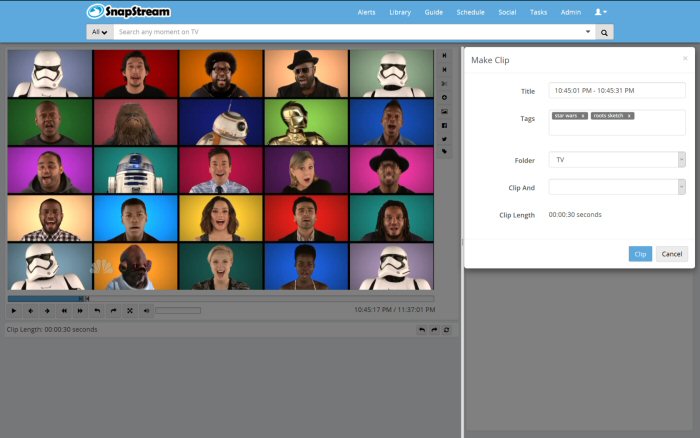Step forward one frame
700x438 pixels.
click(x=47, y=311)
